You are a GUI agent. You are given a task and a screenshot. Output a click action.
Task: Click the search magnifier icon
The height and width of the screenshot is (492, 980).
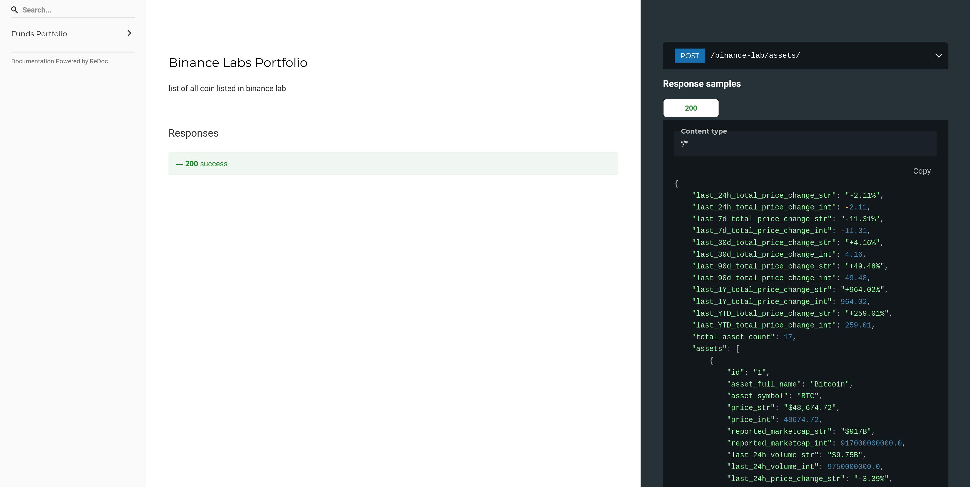(15, 10)
